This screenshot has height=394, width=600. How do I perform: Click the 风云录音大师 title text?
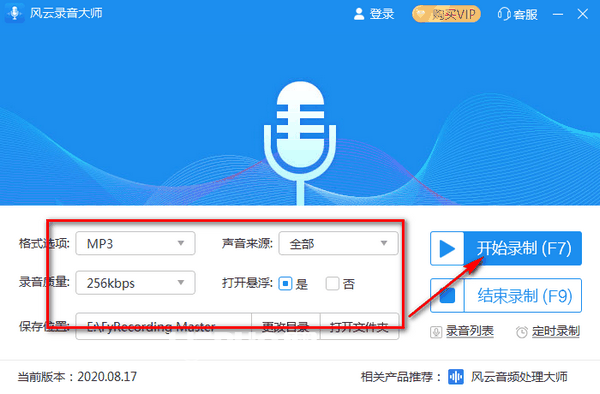click(66, 13)
